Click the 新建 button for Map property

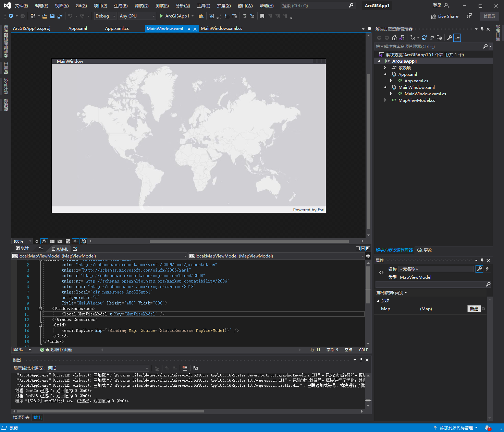click(x=474, y=309)
